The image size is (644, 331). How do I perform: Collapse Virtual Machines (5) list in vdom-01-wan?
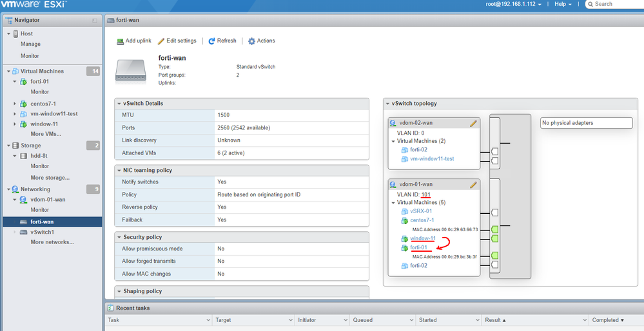click(x=393, y=203)
